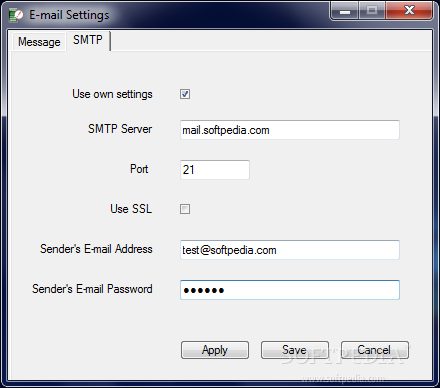Close the E-mail Settings window
This screenshot has height=388, width=440.
pos(410,11)
